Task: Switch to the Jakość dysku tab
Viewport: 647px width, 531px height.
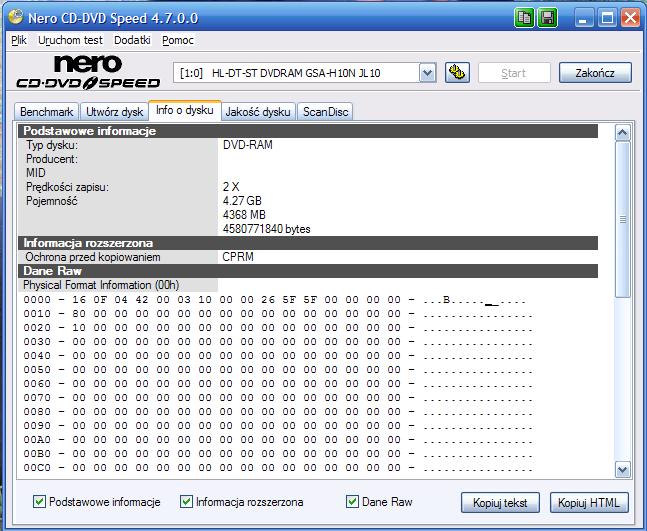Action: 258,112
